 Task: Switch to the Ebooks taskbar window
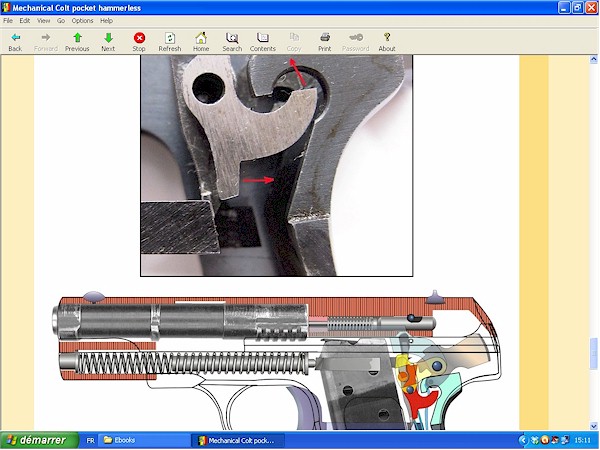coord(143,440)
